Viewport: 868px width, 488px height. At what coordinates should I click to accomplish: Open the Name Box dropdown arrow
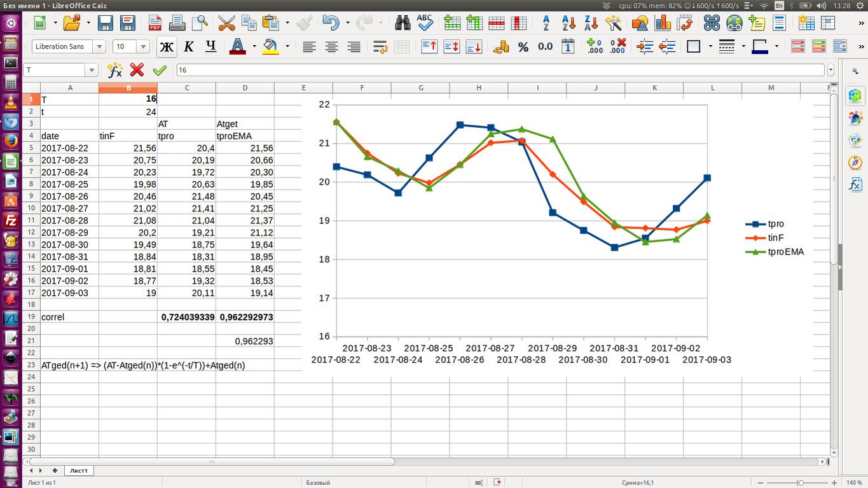click(x=92, y=70)
